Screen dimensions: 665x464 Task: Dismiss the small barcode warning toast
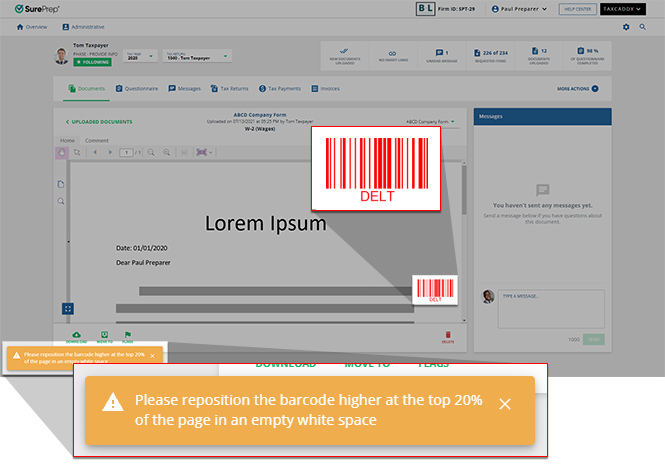(x=153, y=356)
